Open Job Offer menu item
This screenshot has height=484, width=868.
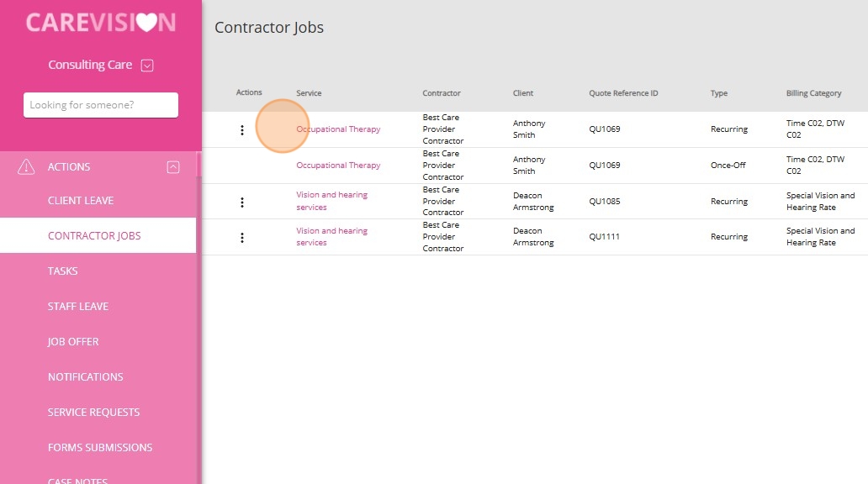[x=73, y=342]
